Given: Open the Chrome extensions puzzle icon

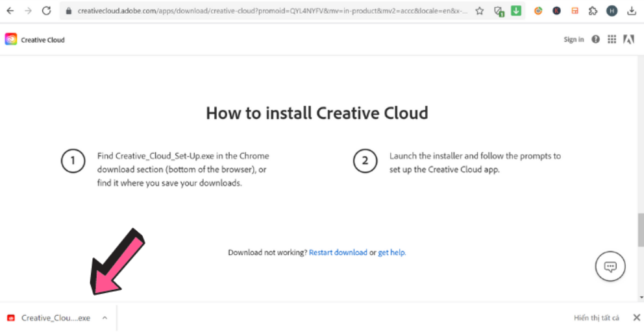Looking at the screenshot, I should (x=593, y=11).
